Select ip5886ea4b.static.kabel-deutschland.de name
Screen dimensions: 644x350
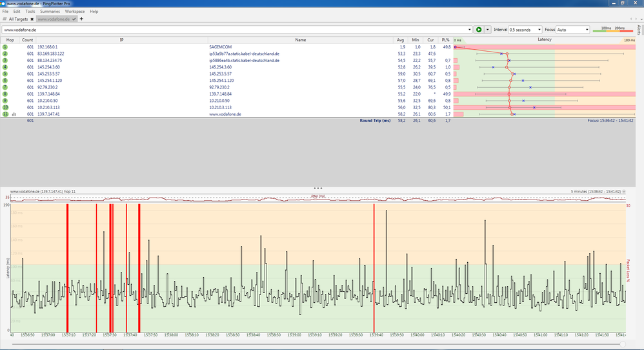245,61
